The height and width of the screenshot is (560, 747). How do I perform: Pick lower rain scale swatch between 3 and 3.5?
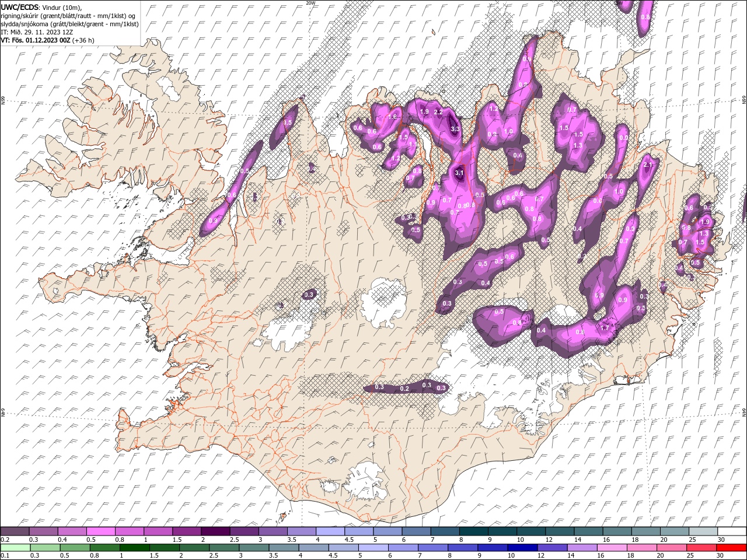254,548
